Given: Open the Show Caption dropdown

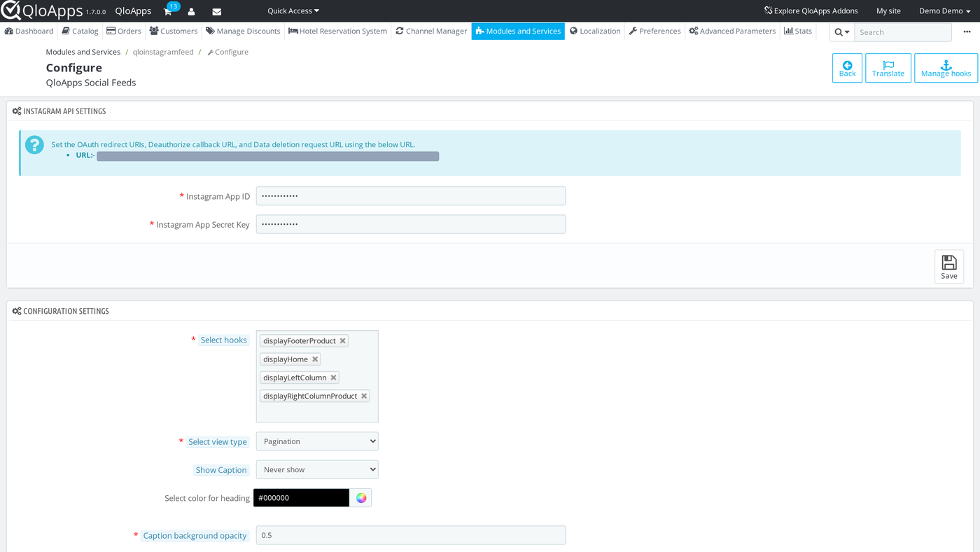Looking at the screenshot, I should click(317, 469).
